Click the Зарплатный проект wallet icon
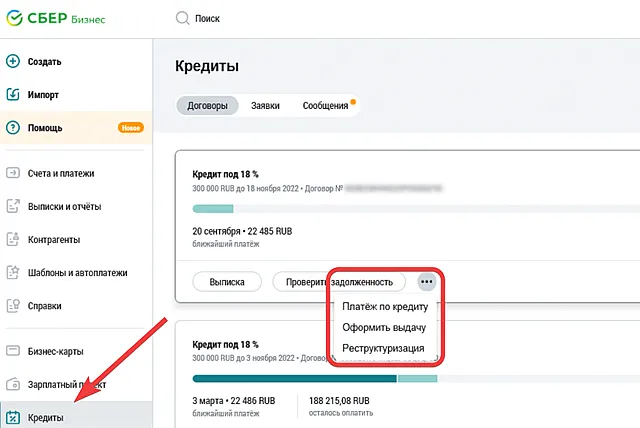The image size is (640, 428). 13,384
